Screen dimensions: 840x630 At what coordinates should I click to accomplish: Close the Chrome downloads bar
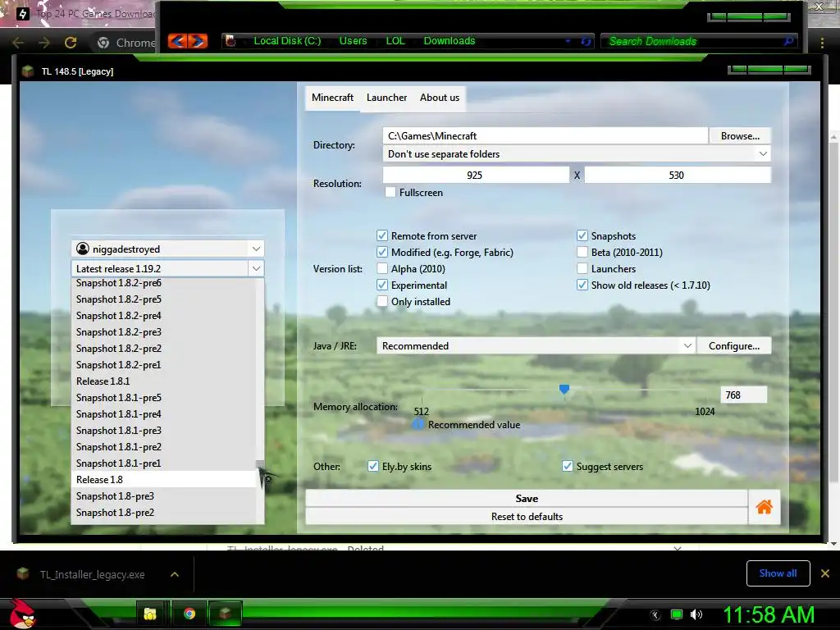[x=825, y=573]
